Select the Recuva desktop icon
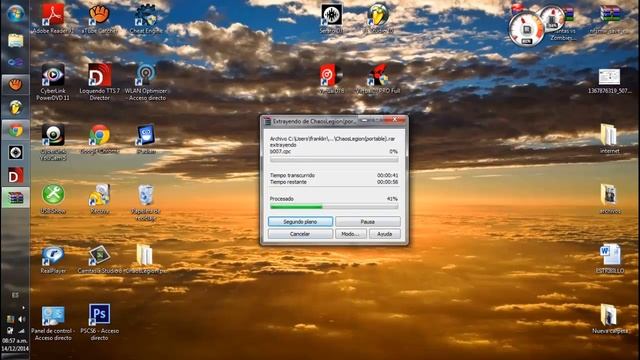Viewport: 640px width, 360px height. [x=100, y=199]
